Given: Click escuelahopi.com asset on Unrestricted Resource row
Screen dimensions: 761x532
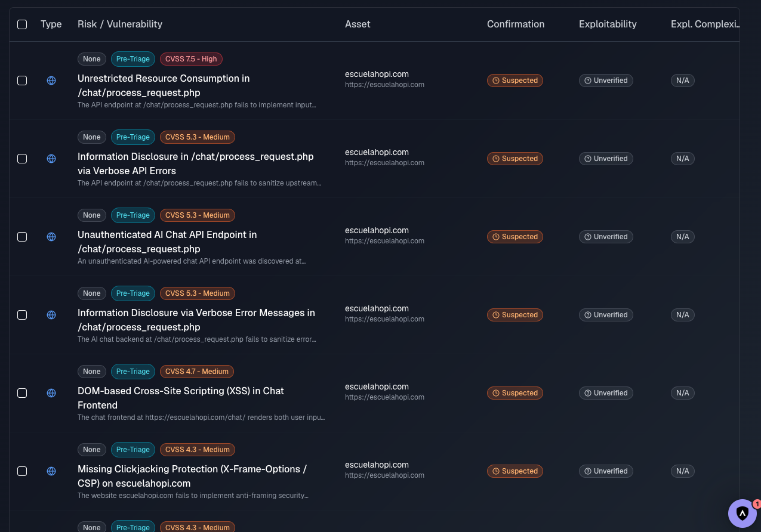Looking at the screenshot, I should pos(377,74).
